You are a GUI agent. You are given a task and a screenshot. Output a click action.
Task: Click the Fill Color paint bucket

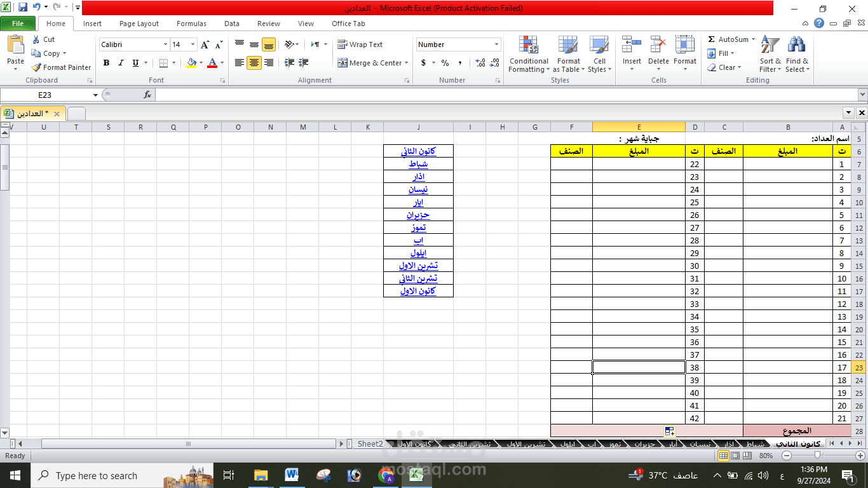(x=191, y=63)
